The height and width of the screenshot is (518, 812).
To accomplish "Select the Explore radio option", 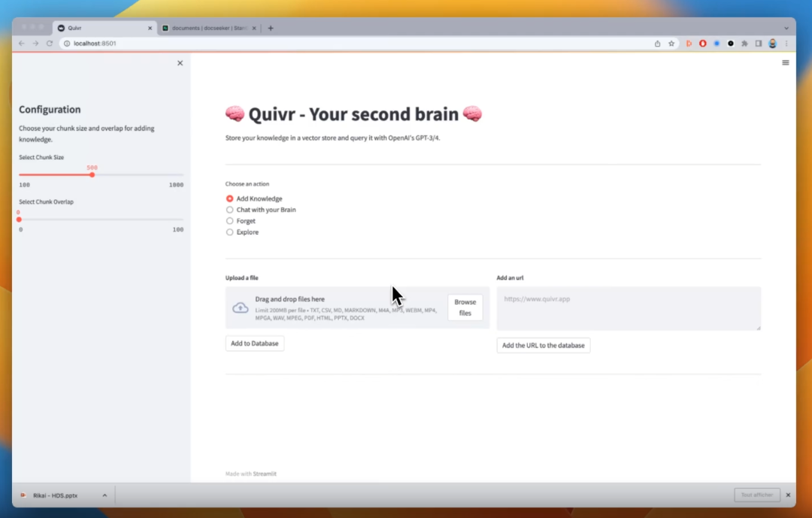I will [x=229, y=232].
